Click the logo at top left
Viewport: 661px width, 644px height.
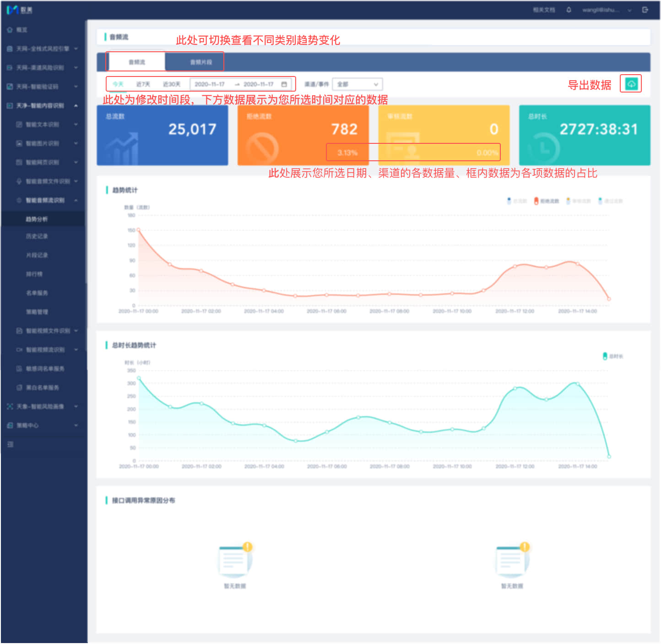click(x=19, y=10)
